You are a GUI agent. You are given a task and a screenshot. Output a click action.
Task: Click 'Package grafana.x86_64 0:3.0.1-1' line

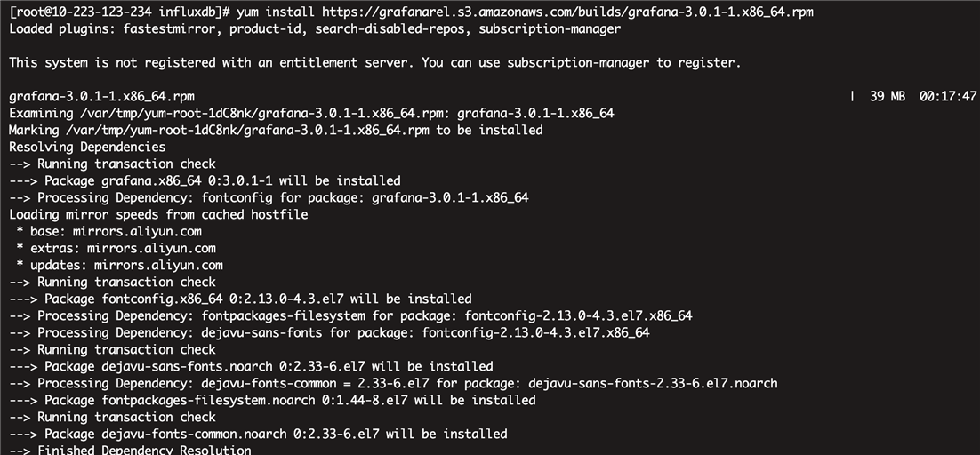[x=205, y=180]
